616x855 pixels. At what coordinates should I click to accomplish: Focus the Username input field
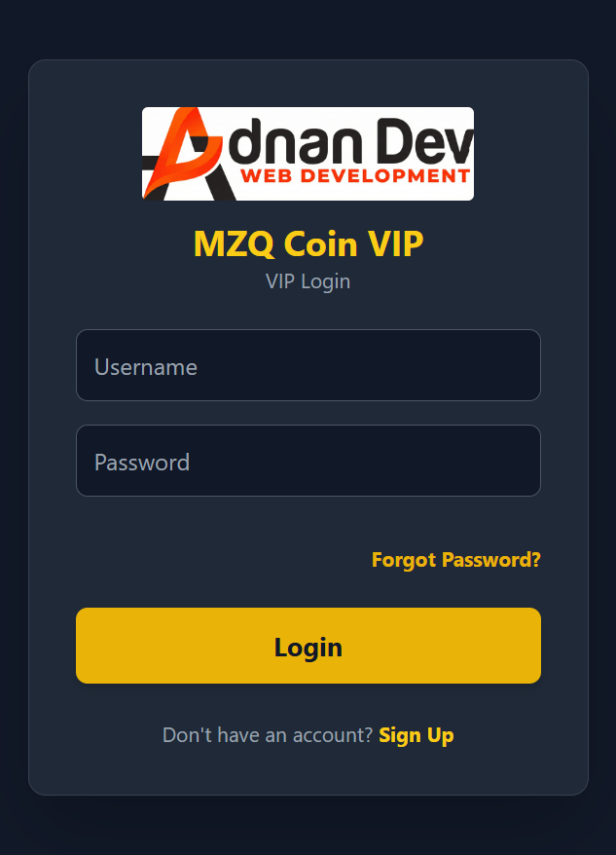(x=308, y=365)
